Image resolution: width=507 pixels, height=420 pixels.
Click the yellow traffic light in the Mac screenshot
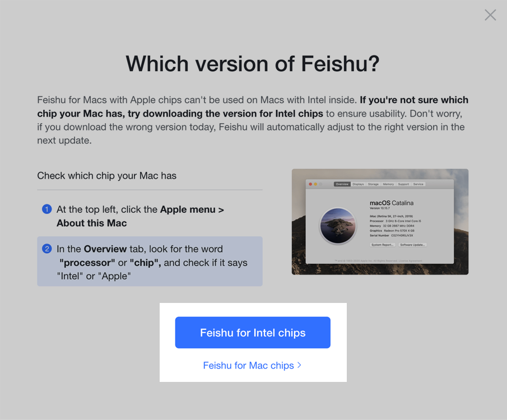(315, 183)
